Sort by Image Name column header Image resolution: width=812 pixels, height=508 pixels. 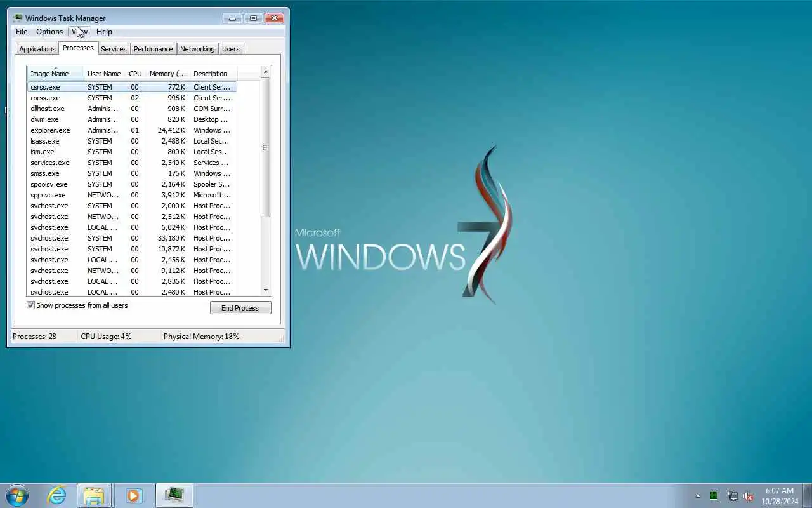[x=55, y=74]
